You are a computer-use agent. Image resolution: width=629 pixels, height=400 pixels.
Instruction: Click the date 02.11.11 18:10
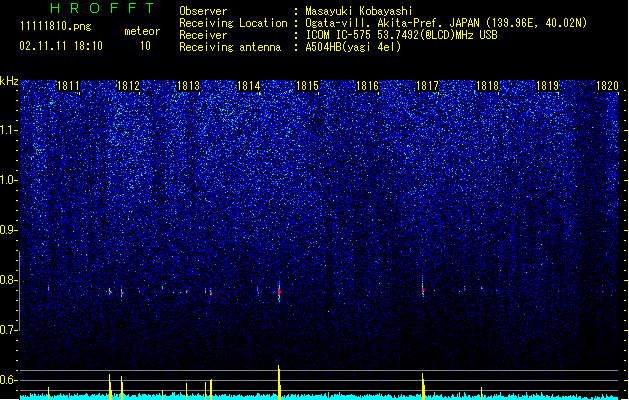(61, 46)
